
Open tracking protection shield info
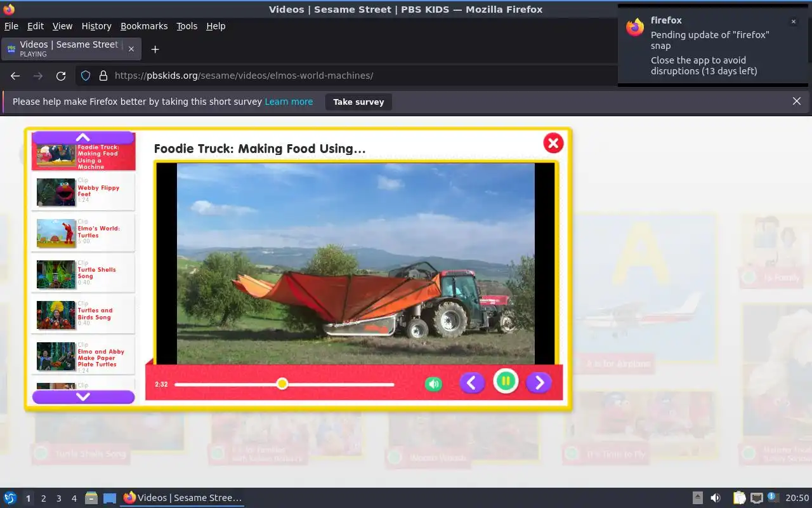[x=86, y=76]
